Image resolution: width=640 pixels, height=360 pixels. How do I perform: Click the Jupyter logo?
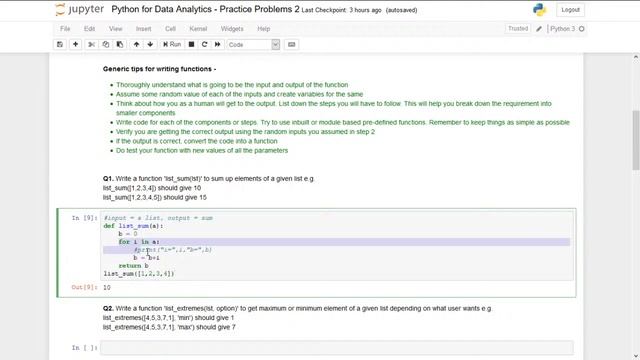(80, 9)
